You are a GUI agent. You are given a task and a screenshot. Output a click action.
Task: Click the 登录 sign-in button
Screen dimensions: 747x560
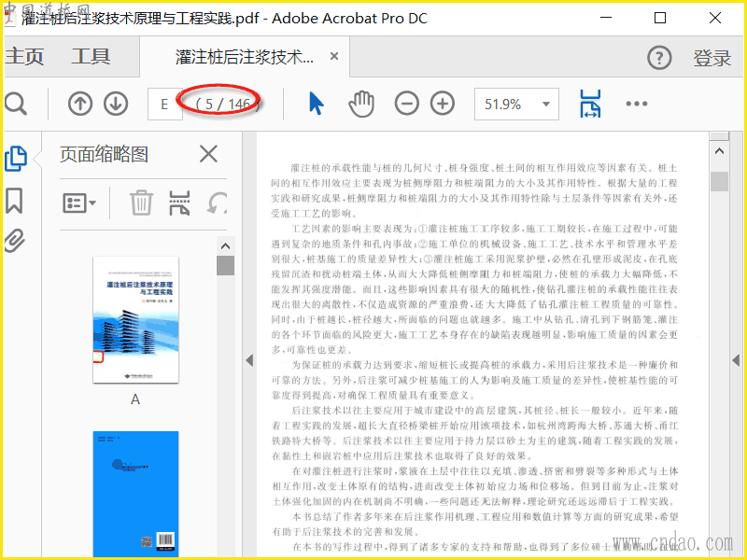[x=712, y=58]
